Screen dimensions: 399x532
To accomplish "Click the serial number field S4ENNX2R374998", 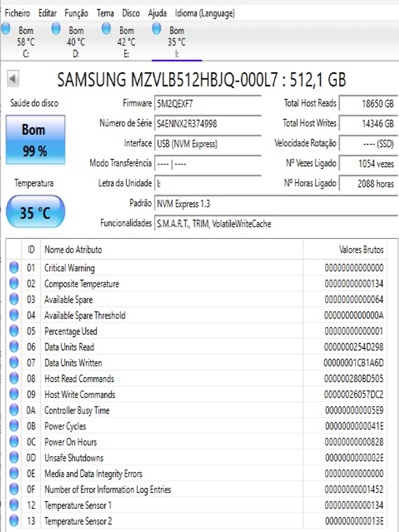I will (x=208, y=124).
